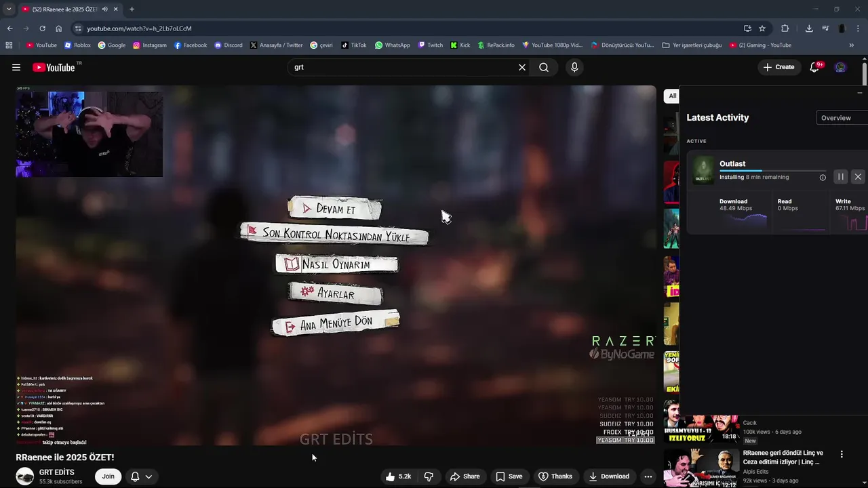Open the Overview dropdown in Latest Activity
868x488 pixels.
[x=842, y=118]
